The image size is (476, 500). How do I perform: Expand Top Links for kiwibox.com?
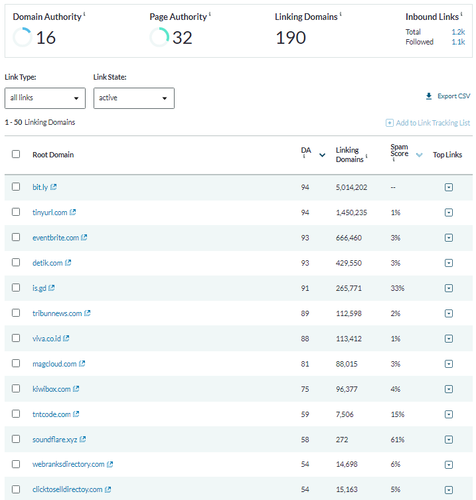click(449, 389)
